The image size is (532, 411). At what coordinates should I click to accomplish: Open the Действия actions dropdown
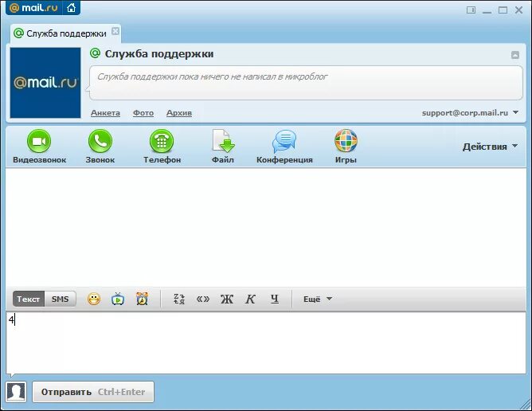pos(490,147)
